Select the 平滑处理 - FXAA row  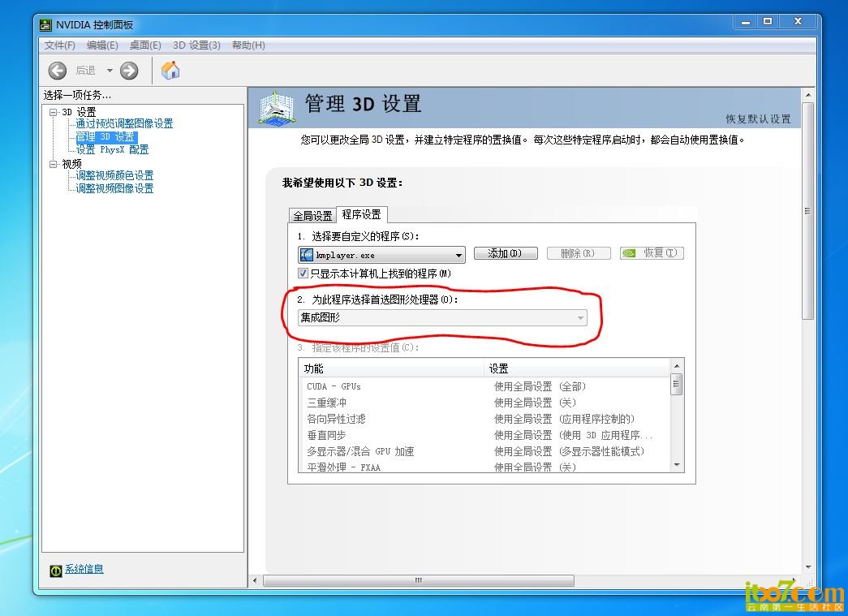(x=484, y=466)
